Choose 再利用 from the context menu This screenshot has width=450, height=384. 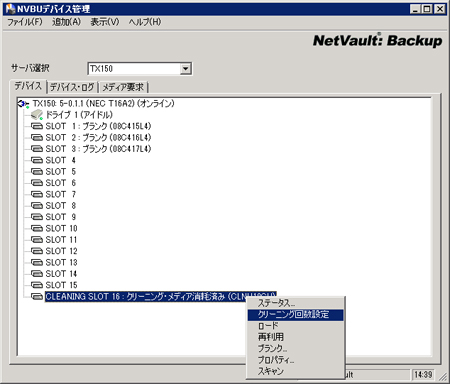[295, 337]
